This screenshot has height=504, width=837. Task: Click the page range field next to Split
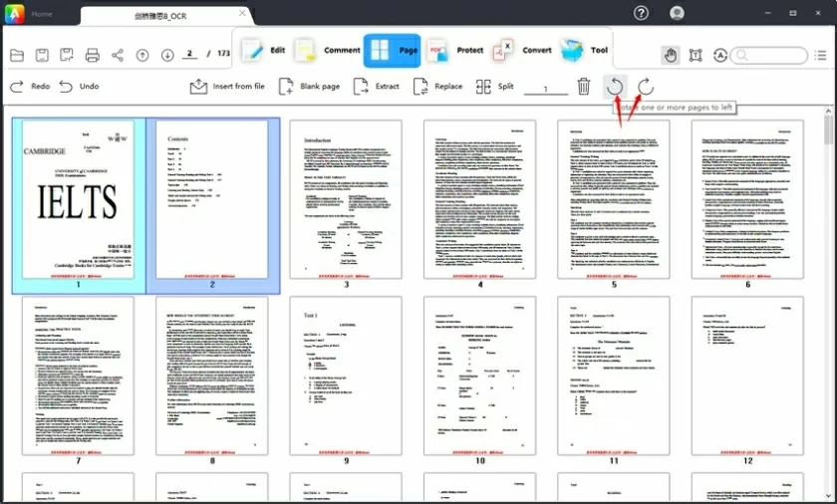[546, 88]
